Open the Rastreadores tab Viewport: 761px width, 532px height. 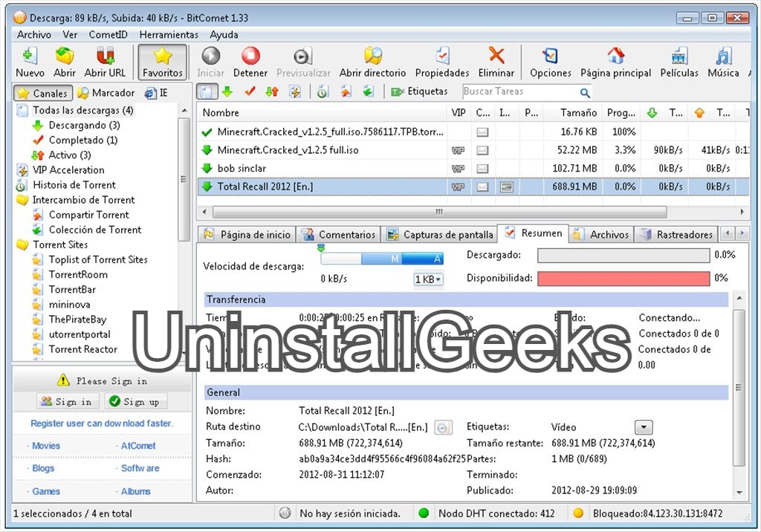click(676, 235)
